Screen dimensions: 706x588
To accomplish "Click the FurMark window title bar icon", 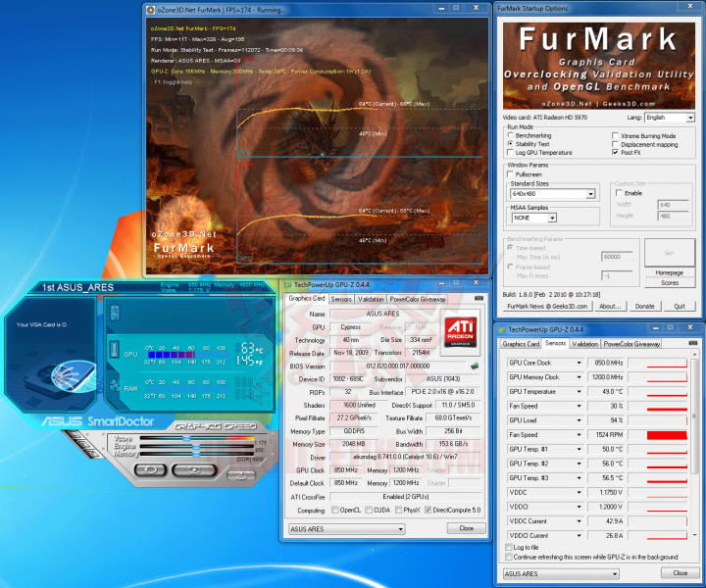I will click(x=151, y=10).
